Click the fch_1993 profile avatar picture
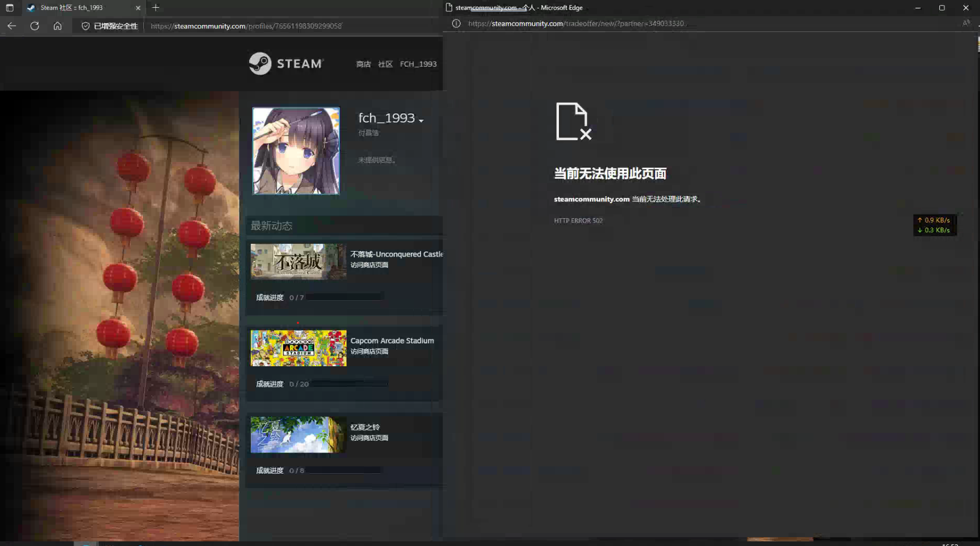Image resolution: width=980 pixels, height=546 pixels. pos(296,150)
